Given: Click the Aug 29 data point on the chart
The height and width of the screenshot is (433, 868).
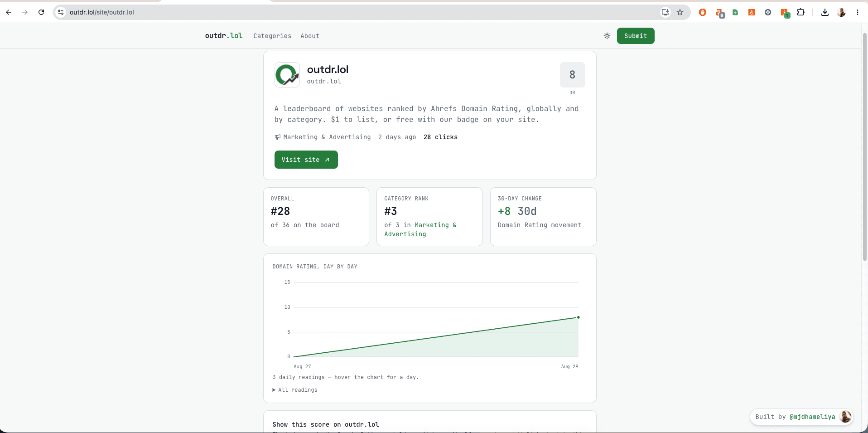Looking at the screenshot, I should [578, 317].
